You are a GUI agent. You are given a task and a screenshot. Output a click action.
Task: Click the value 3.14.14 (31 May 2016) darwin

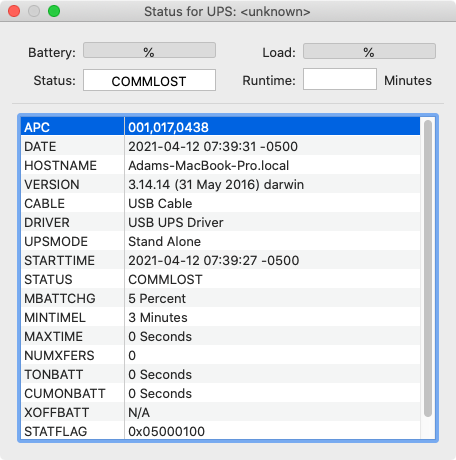[216, 184]
